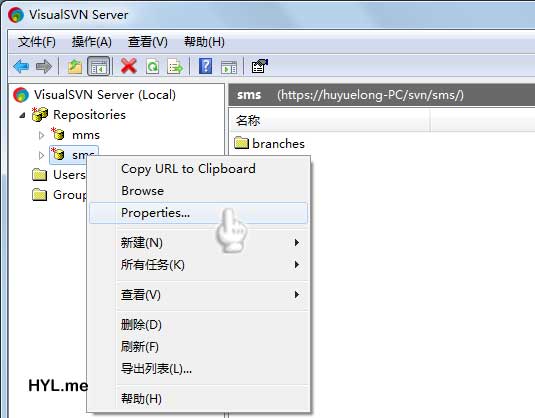The image size is (535, 418).
Task: Open the 新建(N) submenu arrow
Action: [297, 243]
